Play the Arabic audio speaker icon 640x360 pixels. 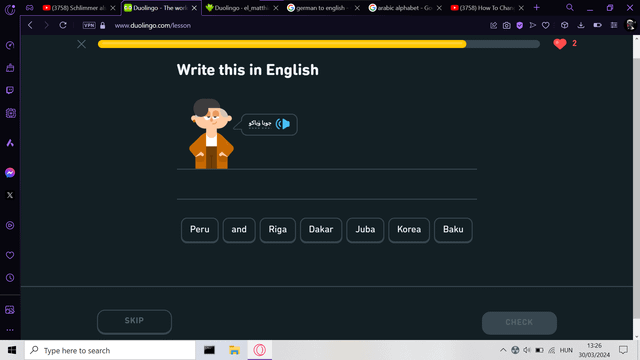283,124
